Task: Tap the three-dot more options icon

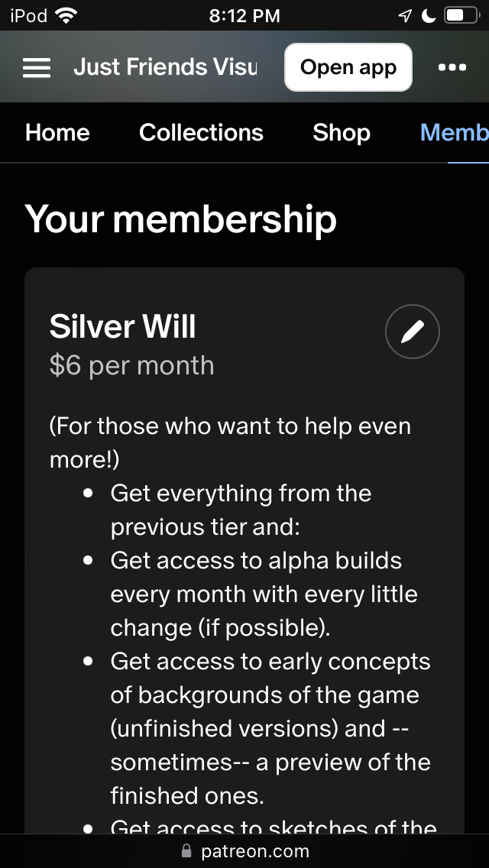Action: (452, 68)
